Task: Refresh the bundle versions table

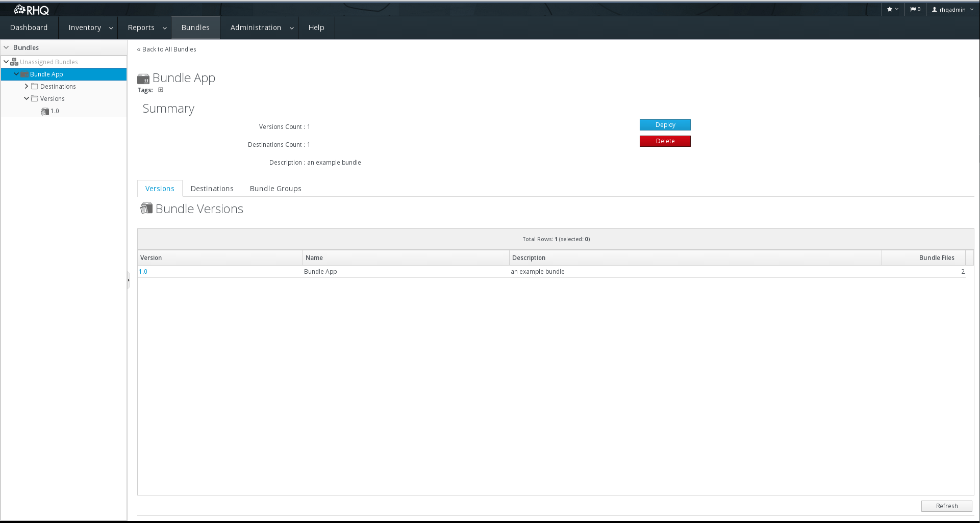Action: (x=947, y=506)
